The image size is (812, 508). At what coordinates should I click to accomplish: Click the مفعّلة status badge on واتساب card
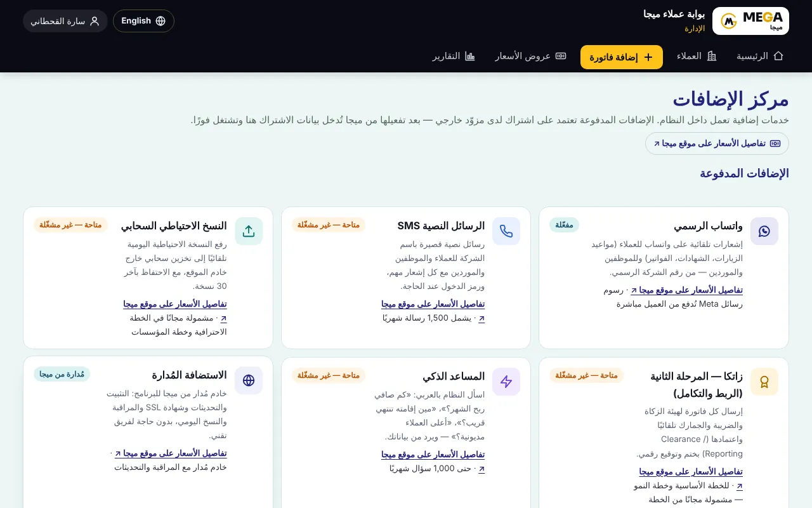pyautogui.click(x=565, y=225)
